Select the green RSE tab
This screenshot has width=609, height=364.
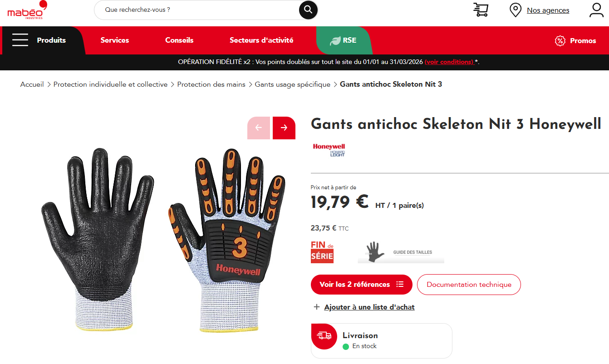344,40
